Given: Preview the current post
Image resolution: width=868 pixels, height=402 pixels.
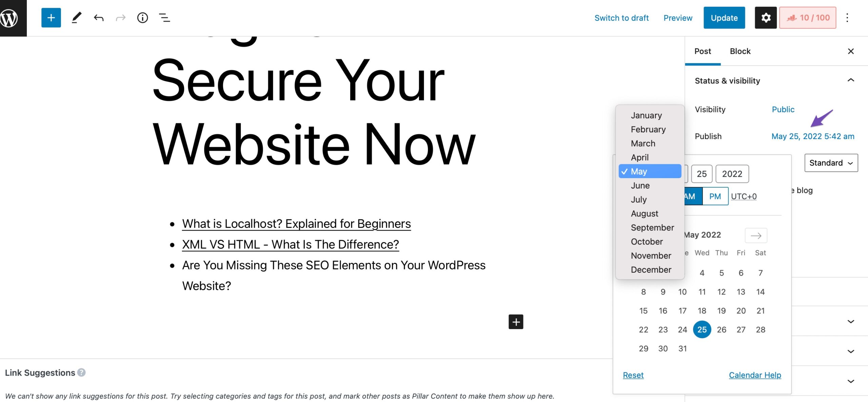Looking at the screenshot, I should 678,18.
